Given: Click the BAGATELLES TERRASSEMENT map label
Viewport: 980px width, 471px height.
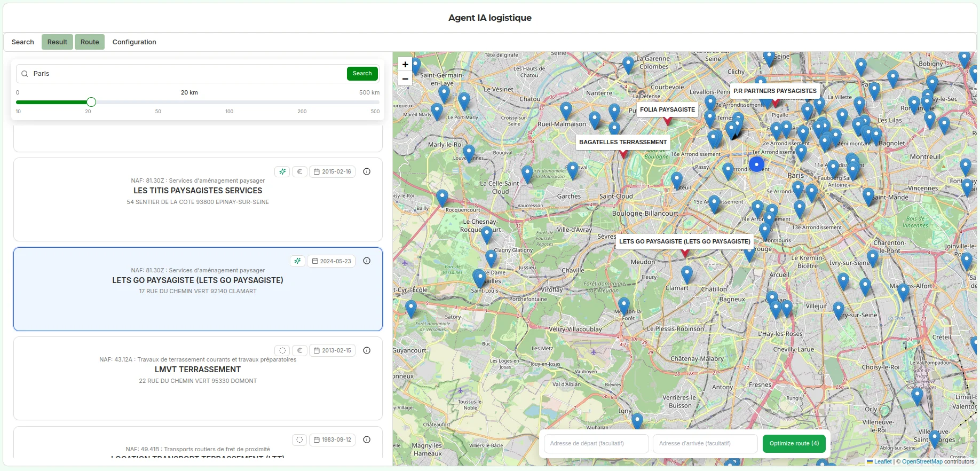Looking at the screenshot, I should 623,142.
